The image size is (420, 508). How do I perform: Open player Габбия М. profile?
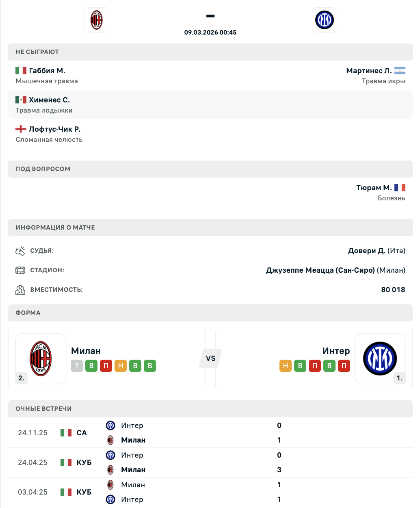click(x=47, y=71)
